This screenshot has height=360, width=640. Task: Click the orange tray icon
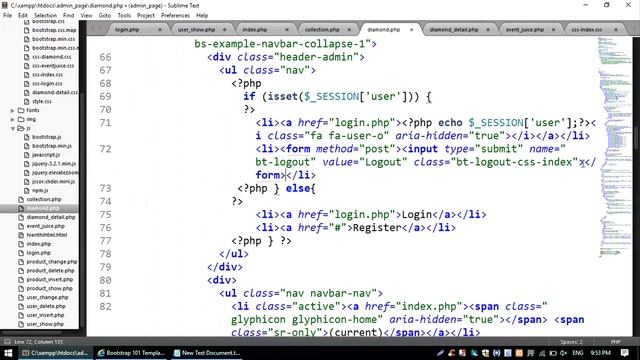pos(519,353)
